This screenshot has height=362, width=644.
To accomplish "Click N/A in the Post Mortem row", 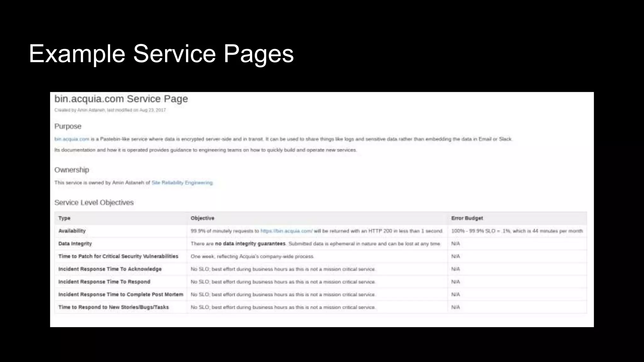I will [456, 294].
